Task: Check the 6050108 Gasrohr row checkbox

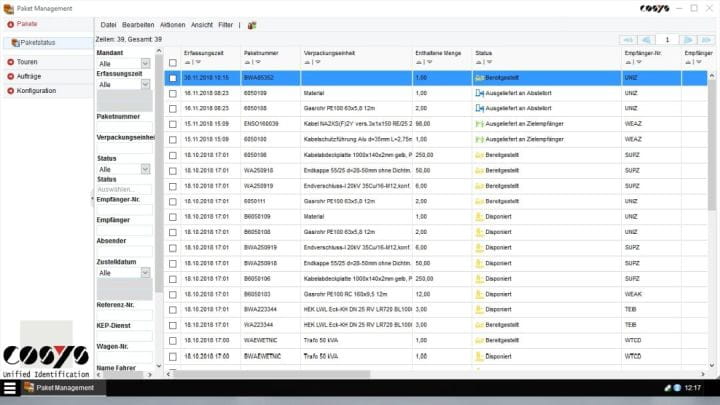Action: [173, 109]
